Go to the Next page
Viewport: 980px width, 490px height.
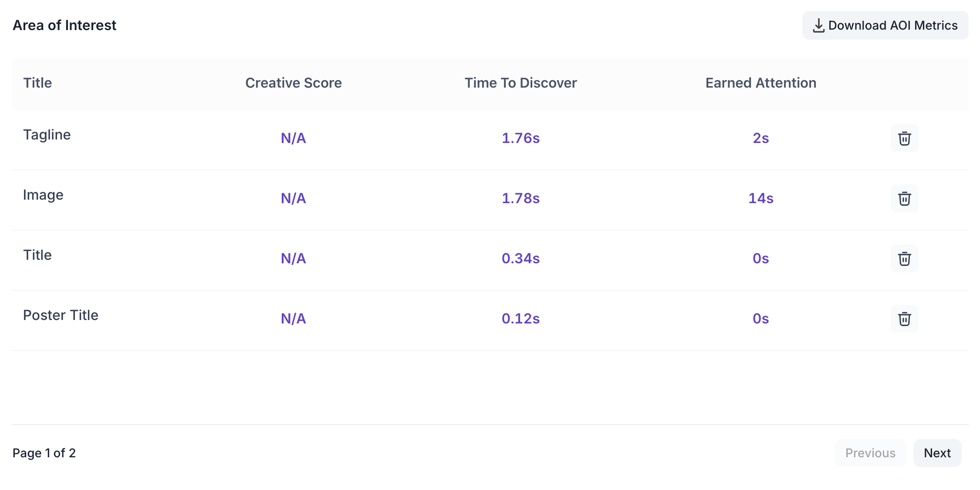[937, 453]
